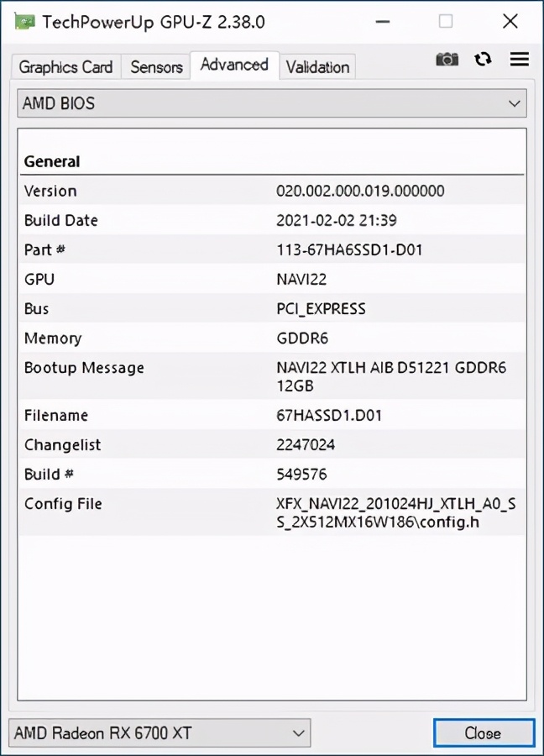The width and height of the screenshot is (544, 756).
Task: Click the Changelist label
Action: coord(63,444)
